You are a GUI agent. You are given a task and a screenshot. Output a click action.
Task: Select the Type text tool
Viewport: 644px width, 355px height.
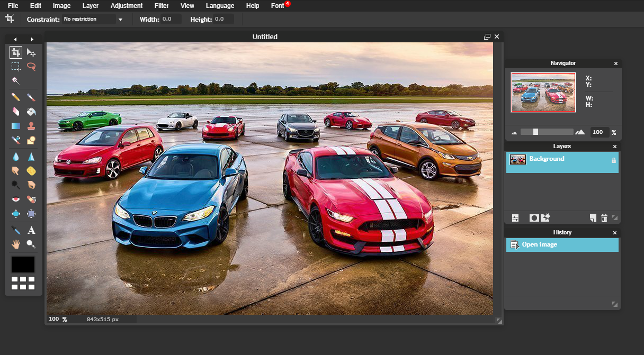tap(31, 230)
